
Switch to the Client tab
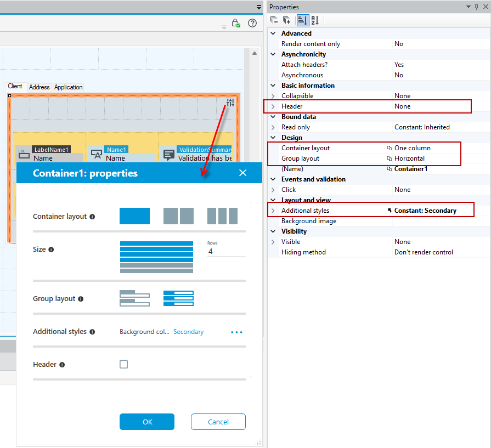pyautogui.click(x=15, y=86)
